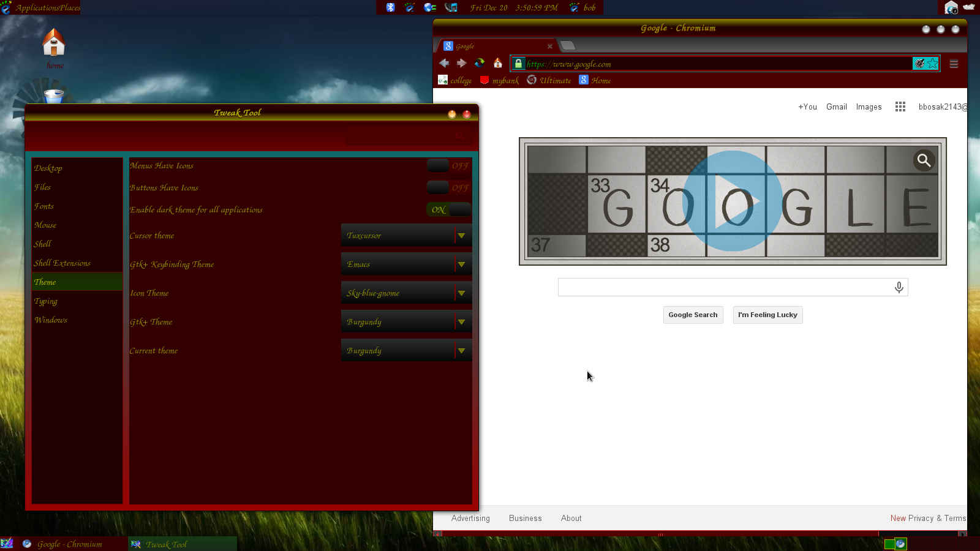The width and height of the screenshot is (980, 551).
Task: Click I'm Feeling Lucky button
Action: pos(767,315)
